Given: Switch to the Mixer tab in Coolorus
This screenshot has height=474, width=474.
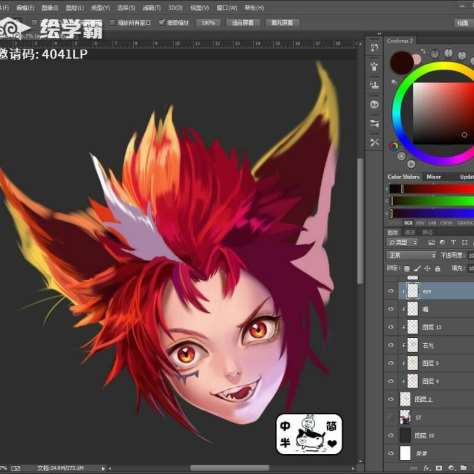Looking at the screenshot, I should click(x=434, y=177).
